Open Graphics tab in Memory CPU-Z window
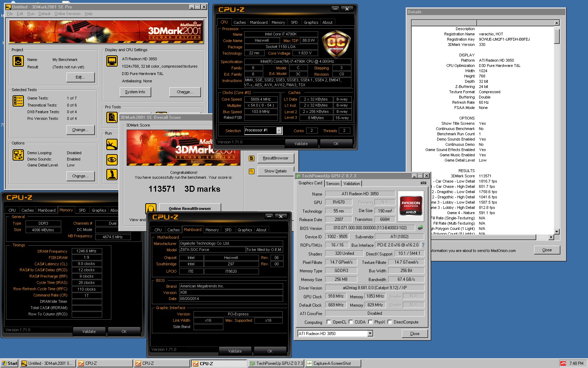Screen dimensions: 588x368 coord(99,210)
